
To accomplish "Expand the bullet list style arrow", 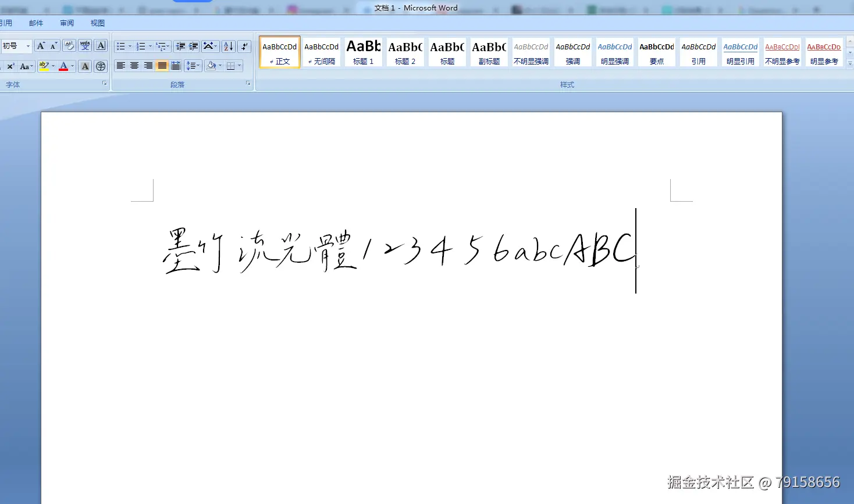I will coord(130,47).
